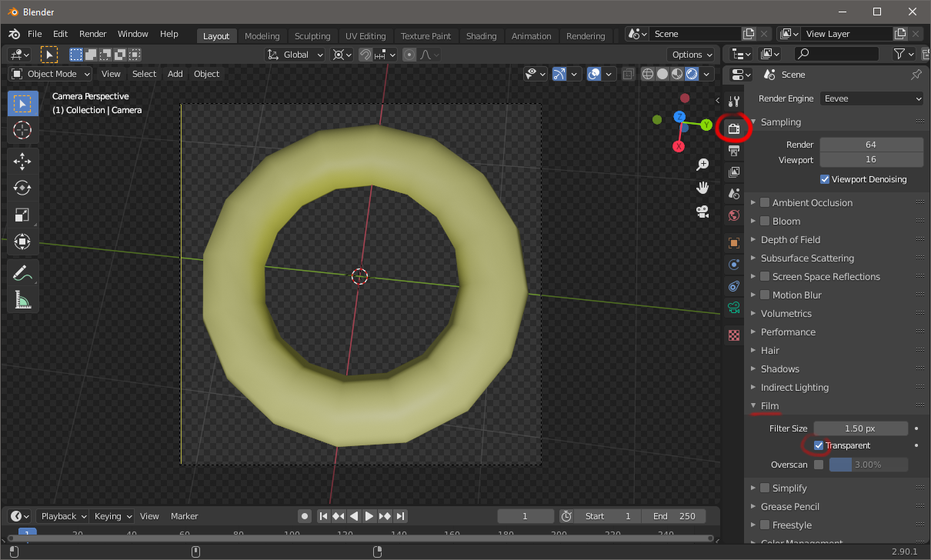The width and height of the screenshot is (931, 560).
Task: Adjust the Filter Size value
Action: (860, 428)
